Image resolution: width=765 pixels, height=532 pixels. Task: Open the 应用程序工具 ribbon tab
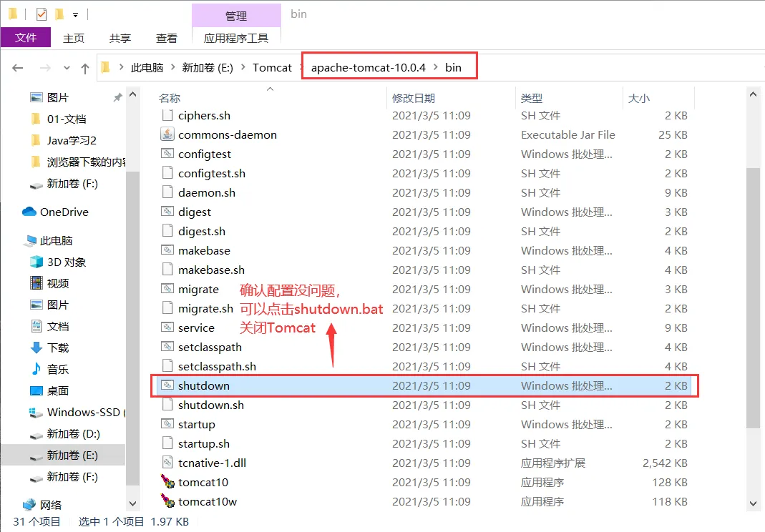(236, 38)
